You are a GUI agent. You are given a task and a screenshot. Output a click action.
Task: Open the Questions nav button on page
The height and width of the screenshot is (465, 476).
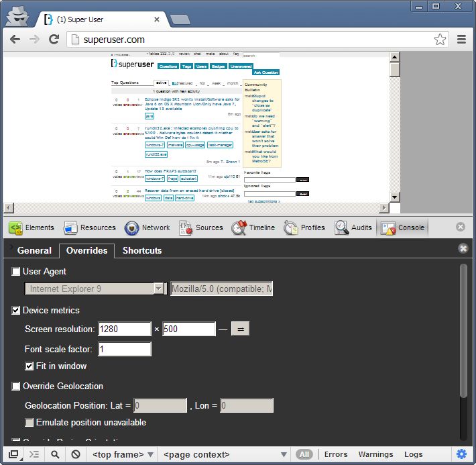coord(168,66)
